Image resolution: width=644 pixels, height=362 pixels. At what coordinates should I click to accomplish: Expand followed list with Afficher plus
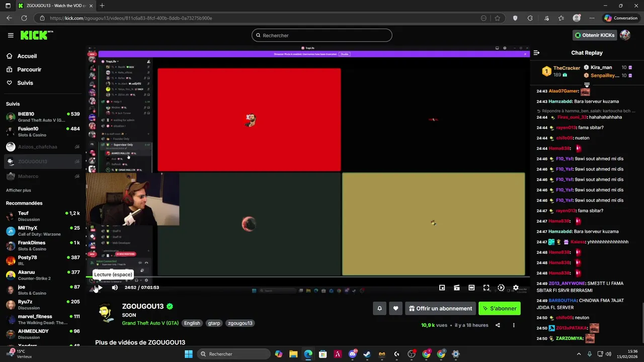pos(19,191)
